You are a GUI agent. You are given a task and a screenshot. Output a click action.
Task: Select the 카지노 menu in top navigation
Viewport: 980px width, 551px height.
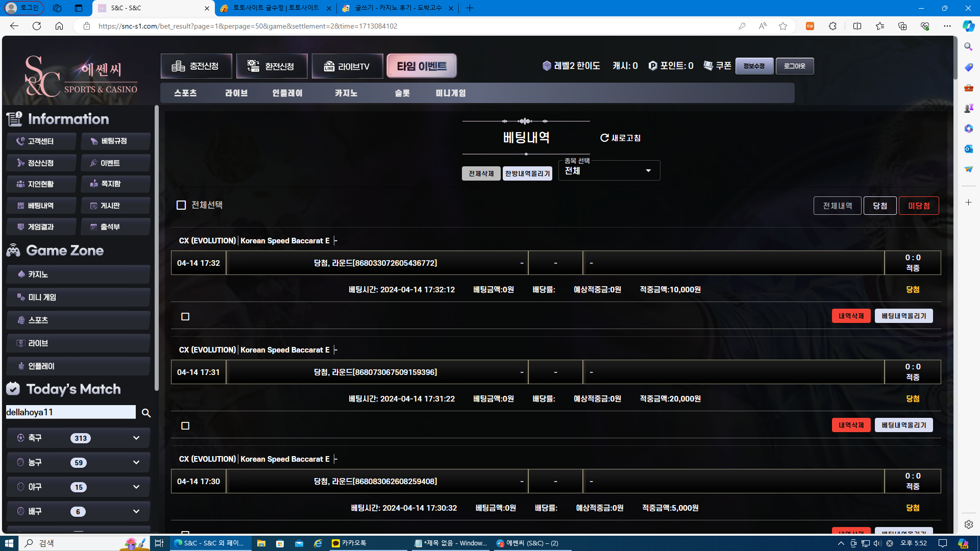click(x=346, y=93)
